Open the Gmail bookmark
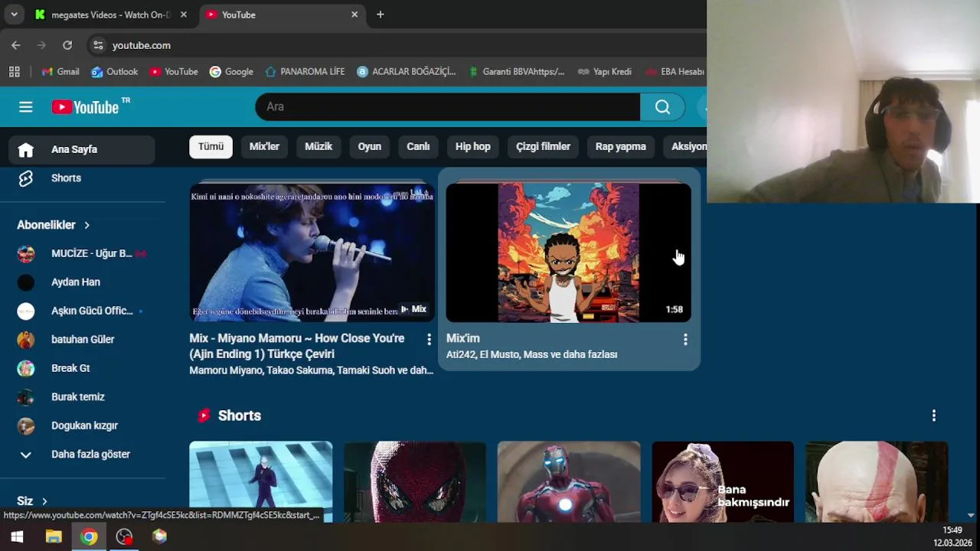 pos(60,71)
